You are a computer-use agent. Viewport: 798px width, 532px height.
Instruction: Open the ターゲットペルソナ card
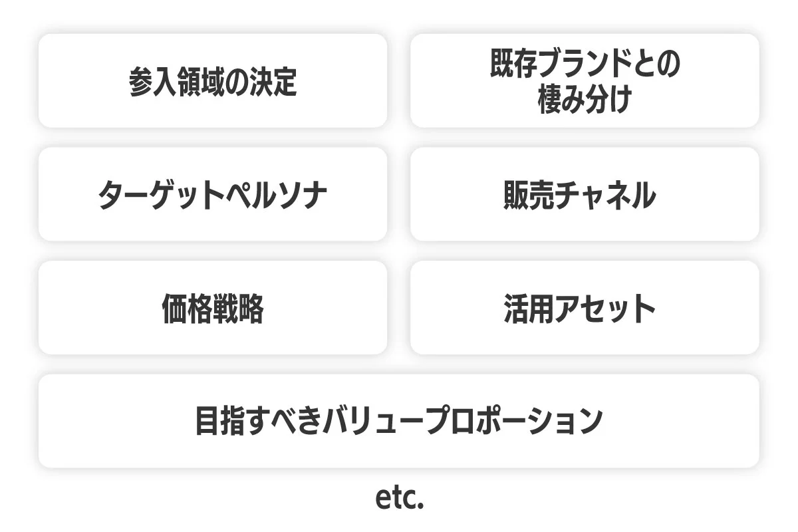[x=213, y=194]
